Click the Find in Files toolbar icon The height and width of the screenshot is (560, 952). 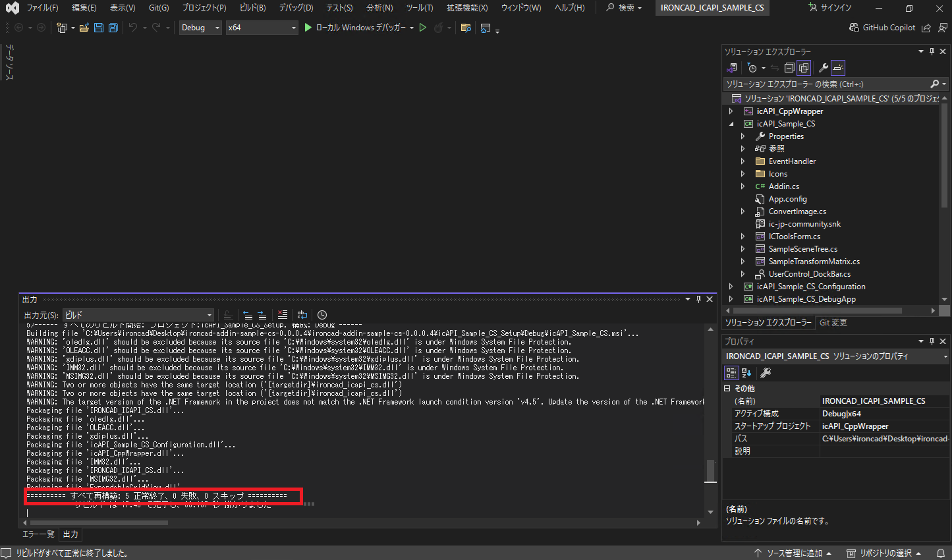coord(466,28)
